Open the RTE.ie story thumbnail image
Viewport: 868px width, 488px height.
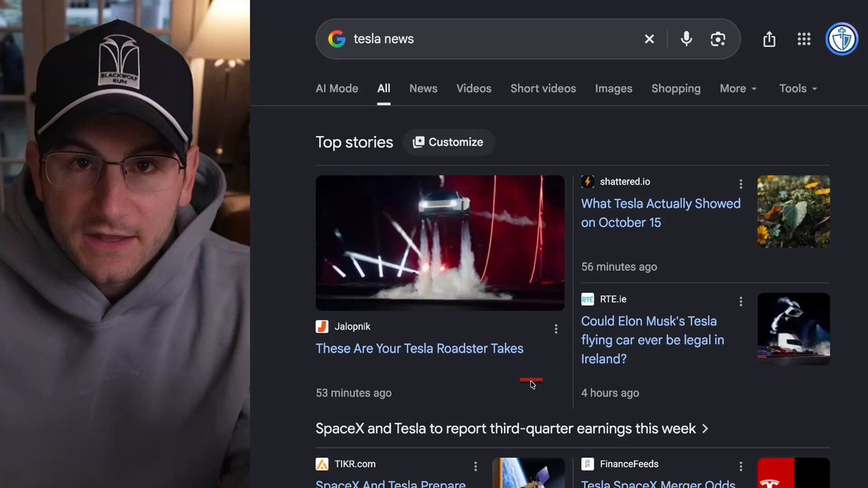coord(793,329)
